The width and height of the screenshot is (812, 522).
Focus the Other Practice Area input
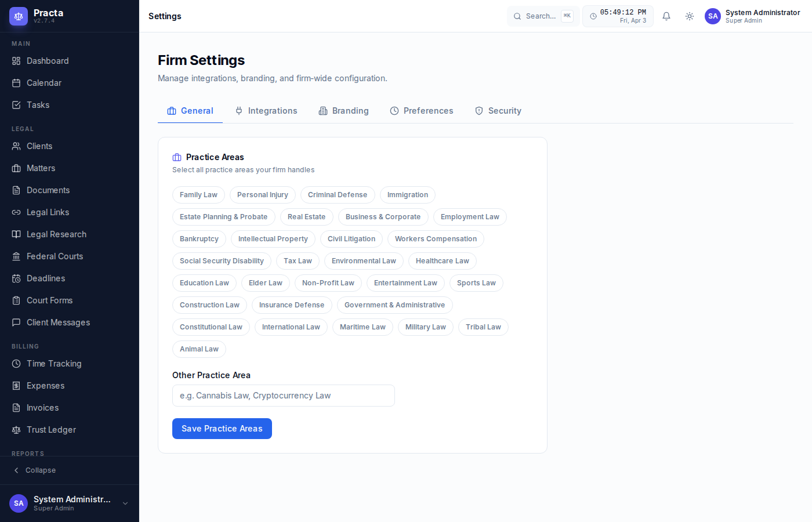pos(284,396)
